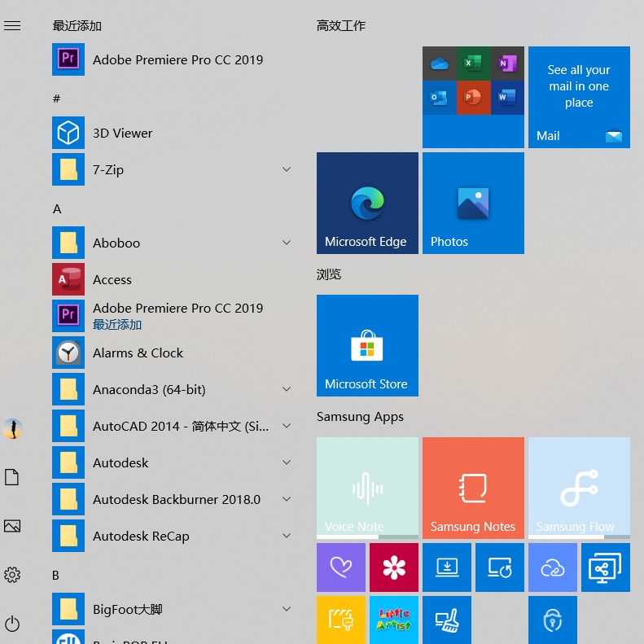Image resolution: width=644 pixels, height=644 pixels.
Task: Open the screen sharing monitor tile
Action: click(x=606, y=567)
